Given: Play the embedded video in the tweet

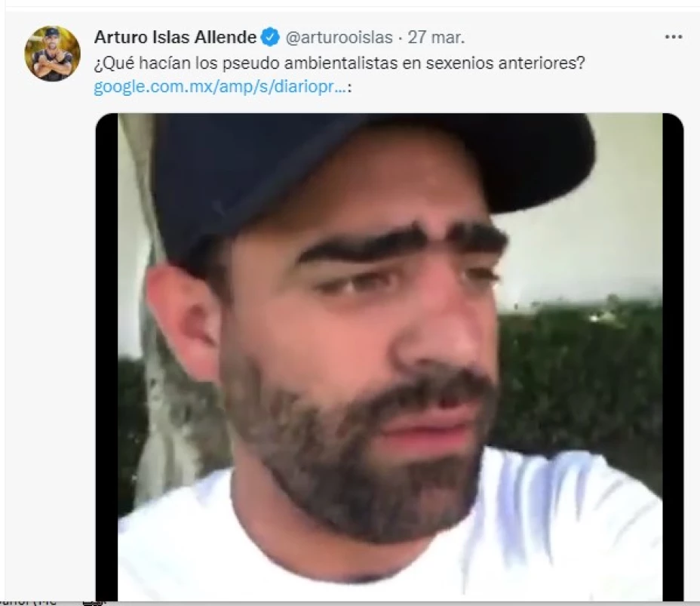Looking at the screenshot, I should point(389,357).
